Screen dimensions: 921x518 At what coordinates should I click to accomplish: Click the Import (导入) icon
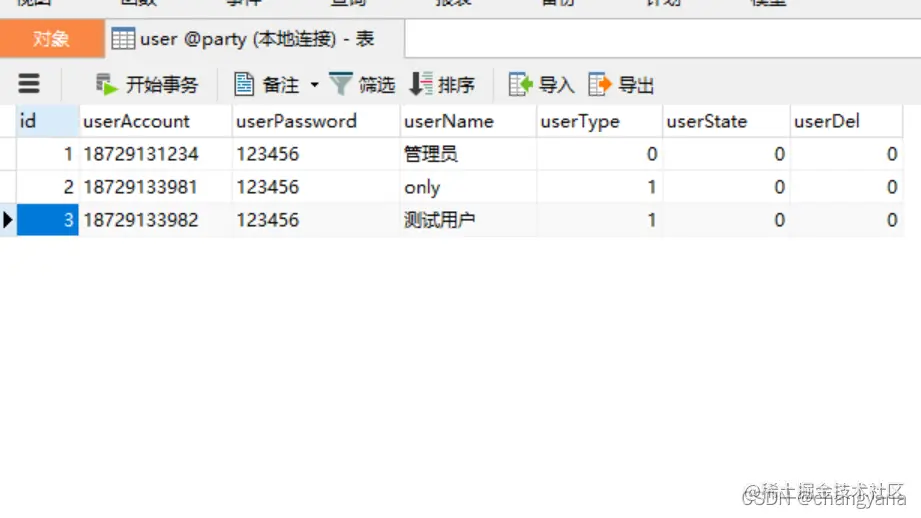(520, 85)
